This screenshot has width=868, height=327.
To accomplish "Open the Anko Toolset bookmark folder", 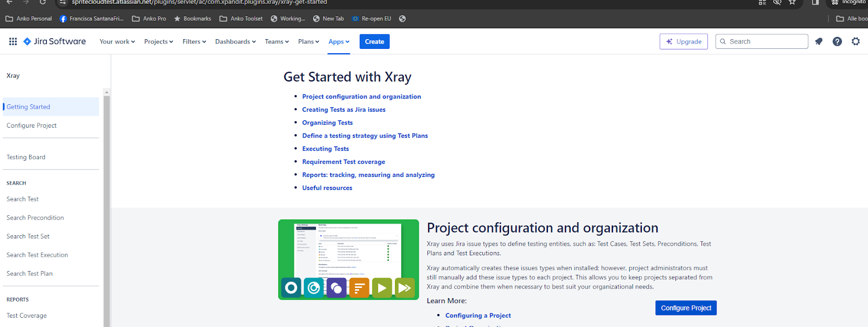I will pos(241,18).
